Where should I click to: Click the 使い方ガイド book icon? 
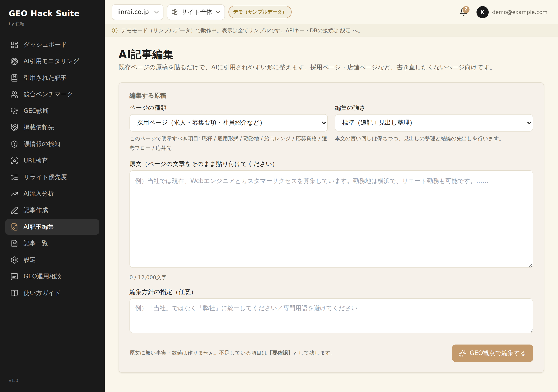(x=14, y=293)
